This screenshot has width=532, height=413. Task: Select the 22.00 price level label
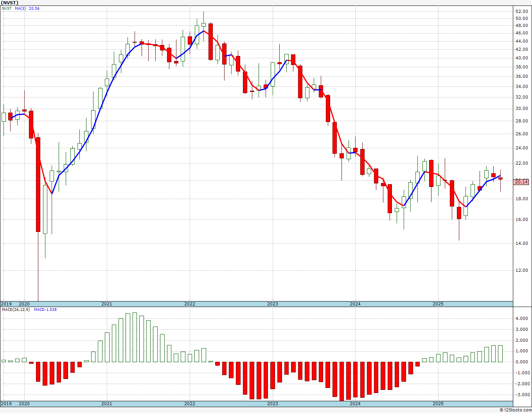[521, 163]
